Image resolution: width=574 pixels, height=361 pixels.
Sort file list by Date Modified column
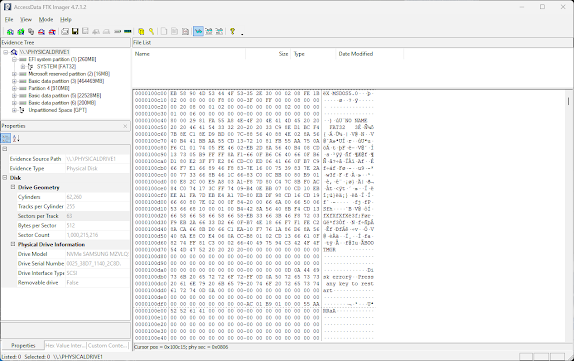click(x=369, y=54)
